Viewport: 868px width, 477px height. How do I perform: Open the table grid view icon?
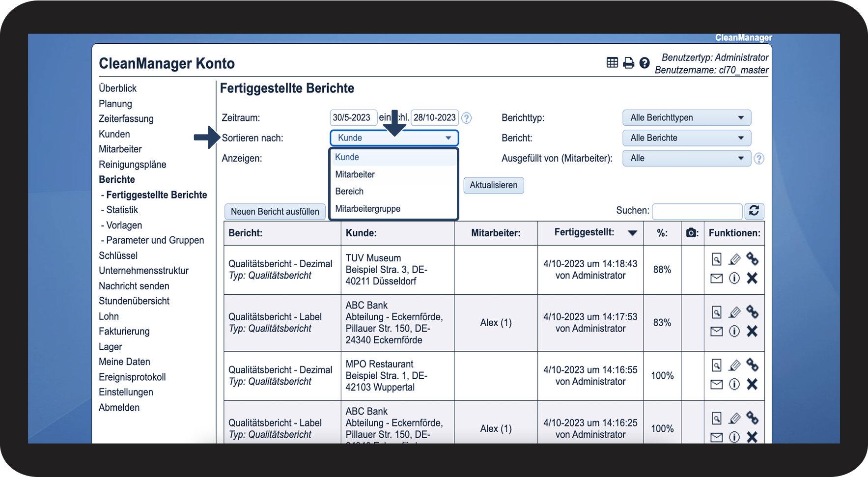[x=612, y=62]
